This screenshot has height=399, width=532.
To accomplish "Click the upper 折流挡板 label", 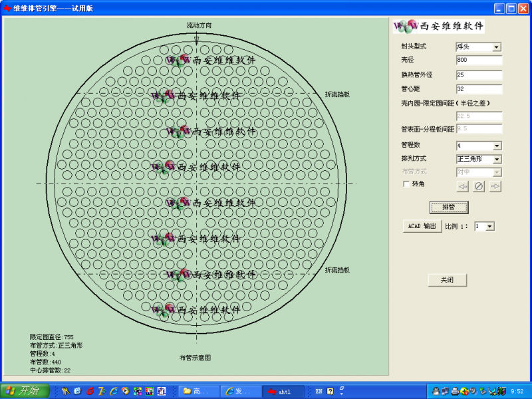I will pos(337,94).
